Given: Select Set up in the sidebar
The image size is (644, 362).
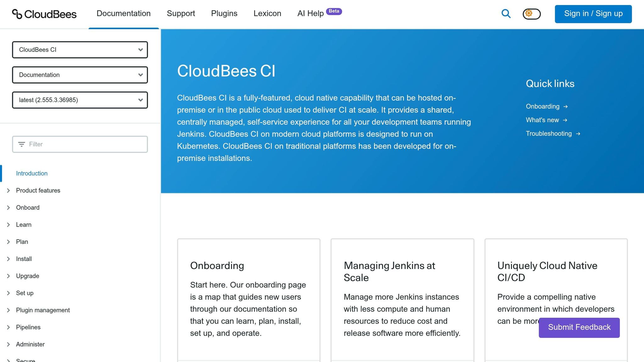Looking at the screenshot, I should coord(25,293).
